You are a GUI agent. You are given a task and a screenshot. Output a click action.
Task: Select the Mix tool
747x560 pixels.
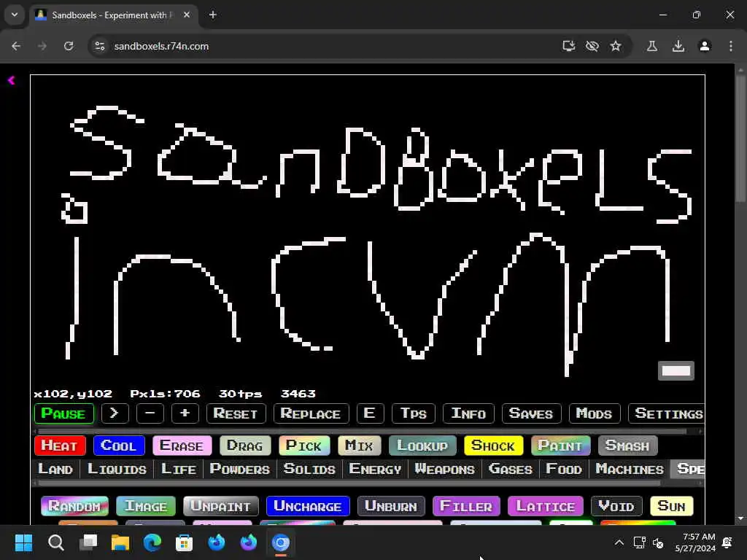click(359, 446)
